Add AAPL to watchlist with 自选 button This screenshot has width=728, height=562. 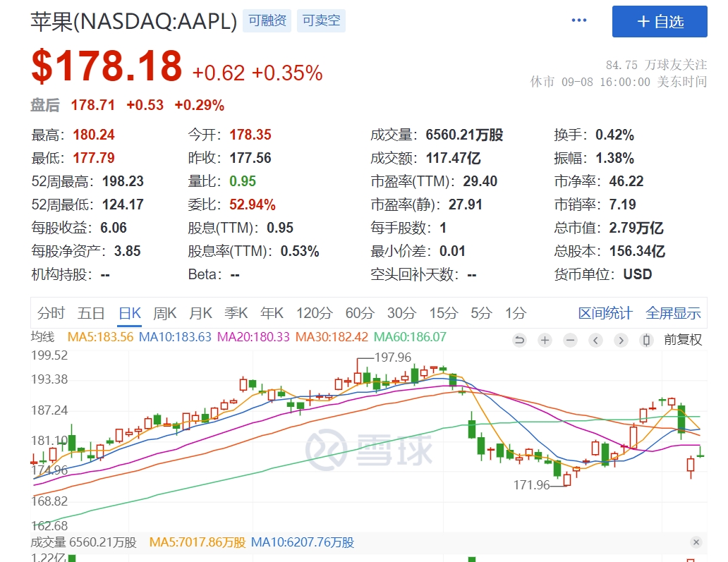click(660, 21)
